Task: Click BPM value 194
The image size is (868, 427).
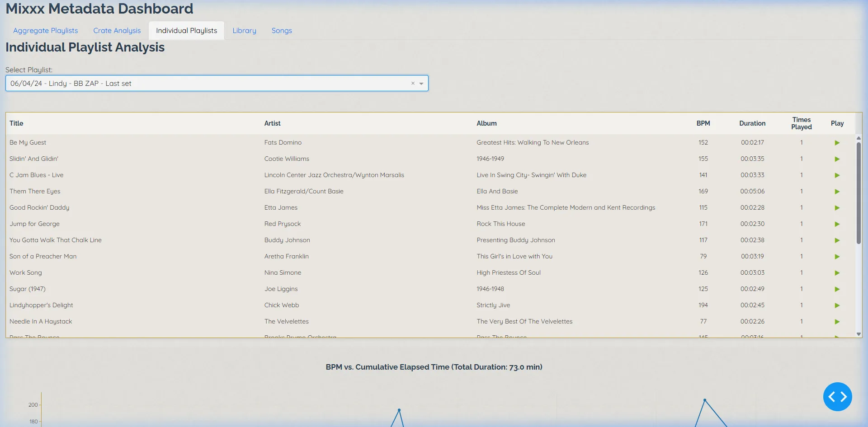Action: click(x=703, y=305)
